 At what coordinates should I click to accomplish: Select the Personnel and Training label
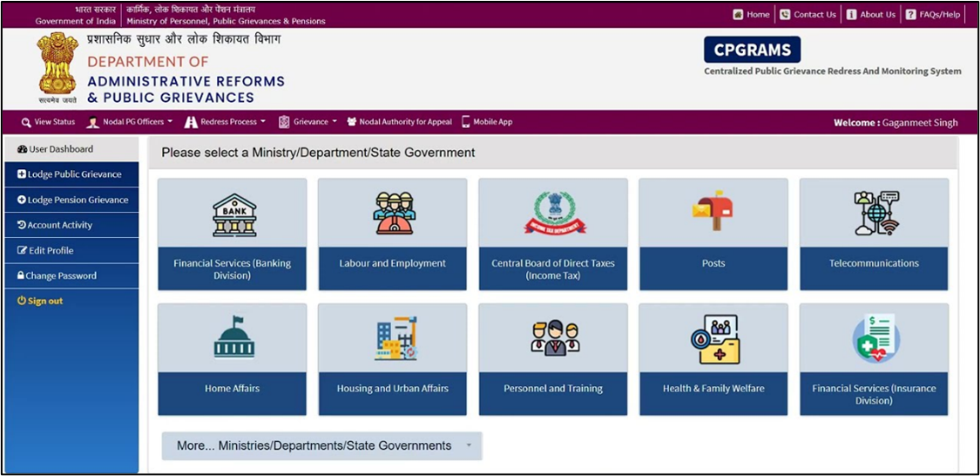[553, 389]
